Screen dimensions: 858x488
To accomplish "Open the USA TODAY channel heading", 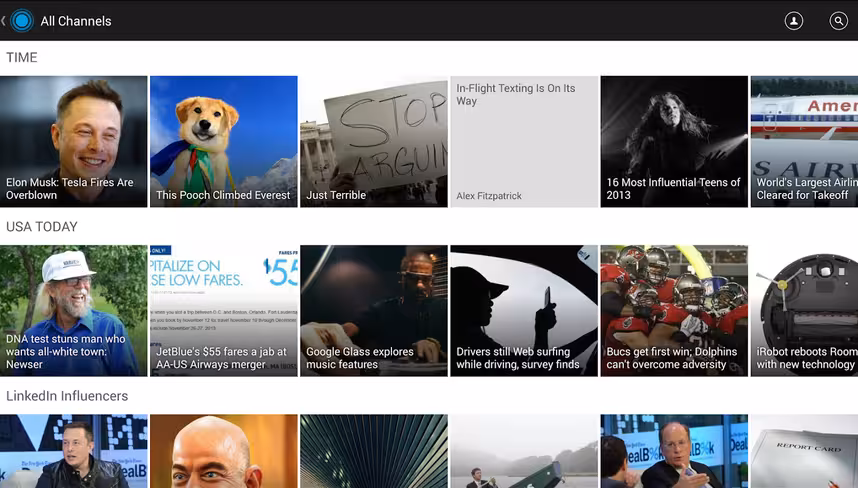I will (42, 226).
